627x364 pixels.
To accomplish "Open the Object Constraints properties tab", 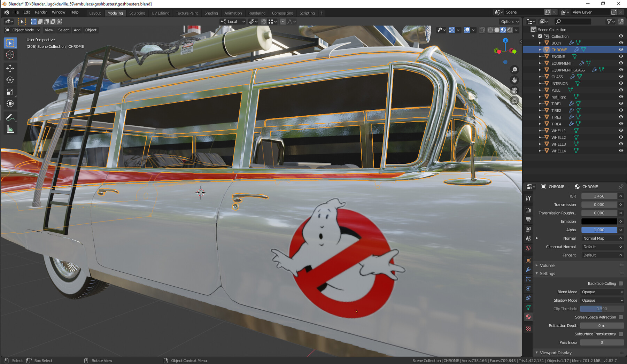I will click(528, 298).
